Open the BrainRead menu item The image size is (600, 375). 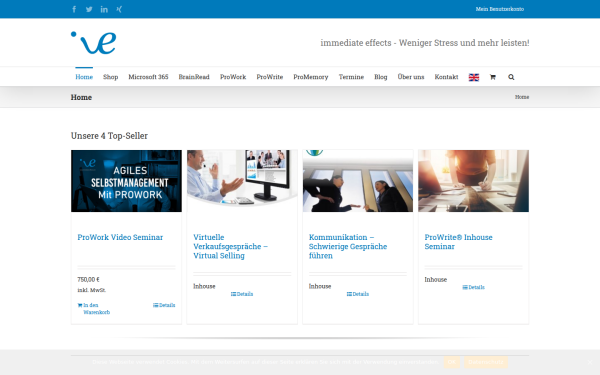click(x=194, y=77)
